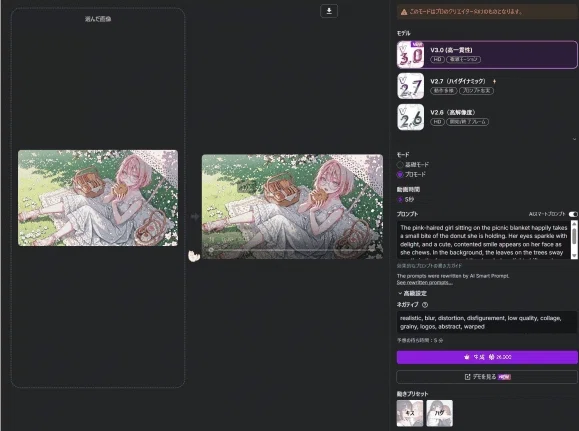Click the prompt box scroll-down arrow
The height and width of the screenshot is (431, 579).
coord(574,256)
